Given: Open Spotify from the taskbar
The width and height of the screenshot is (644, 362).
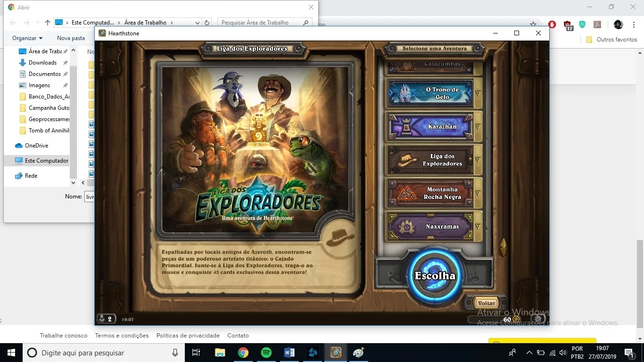Looking at the screenshot, I should coord(266,353).
